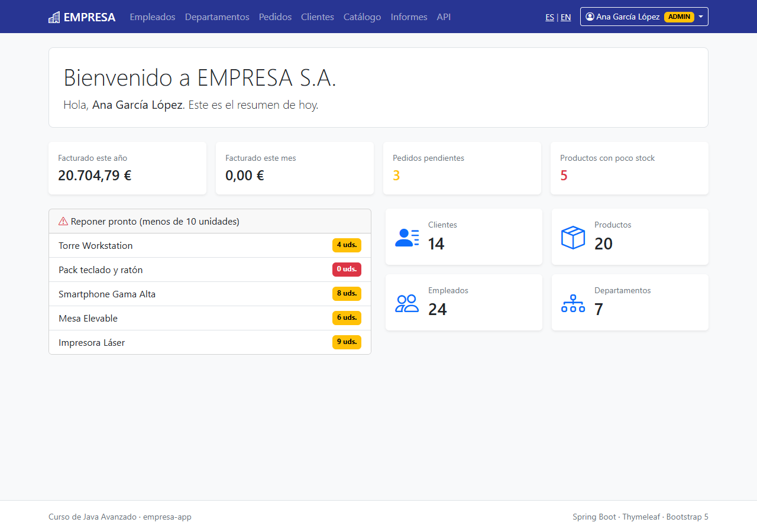Open the Facturado este mes card
Image resolution: width=757 pixels, height=532 pixels.
pyautogui.click(x=295, y=168)
